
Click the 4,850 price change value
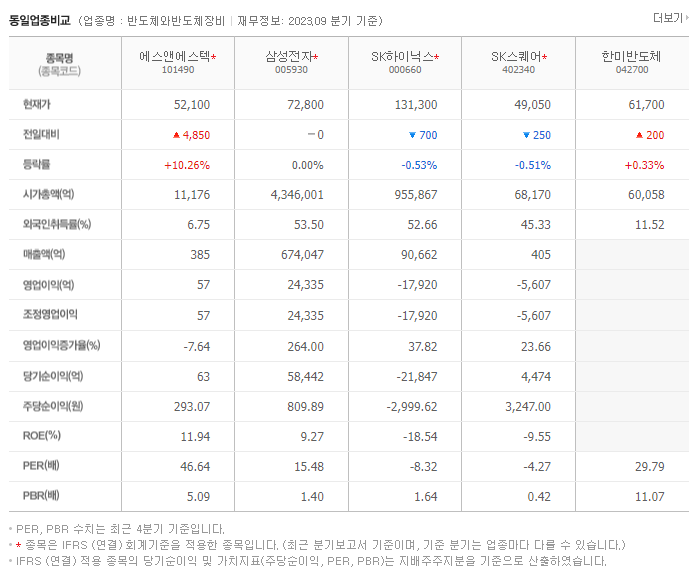pos(196,135)
